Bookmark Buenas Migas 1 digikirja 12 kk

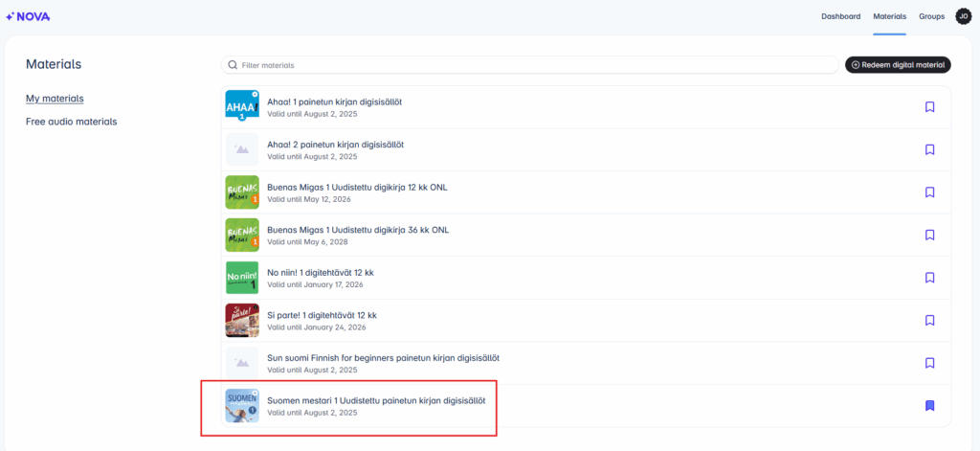(x=929, y=192)
